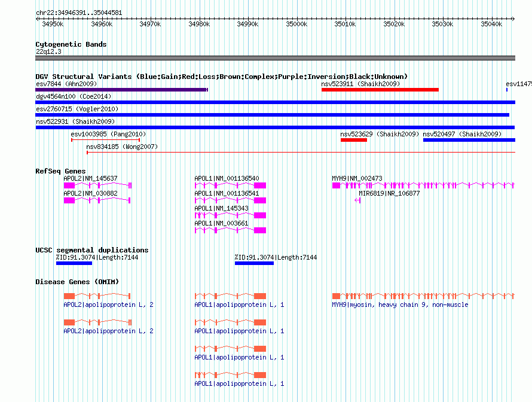Select the small MIR6819 arrow glyph
The image size is (532, 402).
(x=357, y=200)
